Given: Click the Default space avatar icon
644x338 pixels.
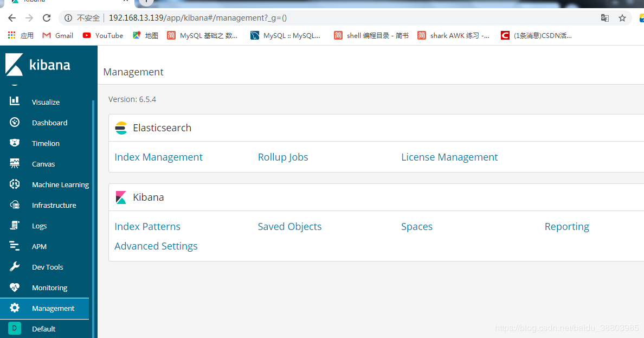Looking at the screenshot, I should click(15, 328).
